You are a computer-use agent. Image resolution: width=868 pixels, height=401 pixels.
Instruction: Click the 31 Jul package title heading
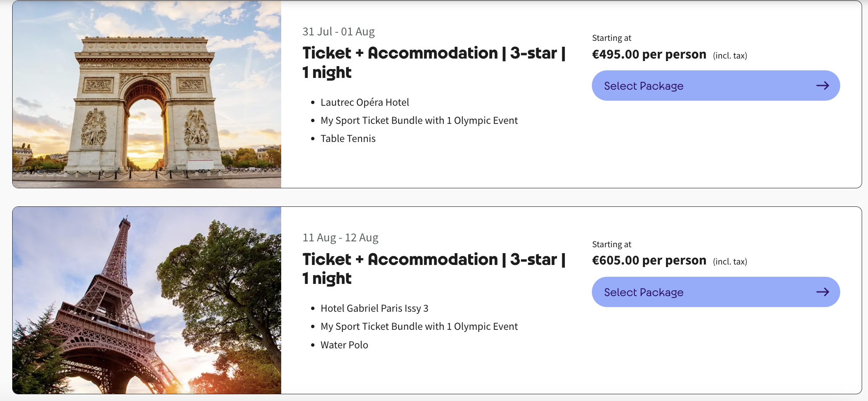coord(434,63)
